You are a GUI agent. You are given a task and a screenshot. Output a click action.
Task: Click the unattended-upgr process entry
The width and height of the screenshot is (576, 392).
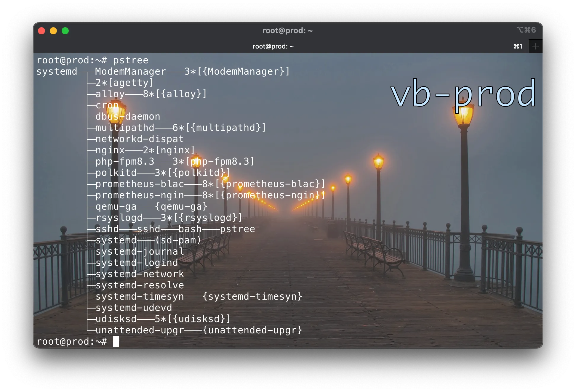(x=139, y=330)
